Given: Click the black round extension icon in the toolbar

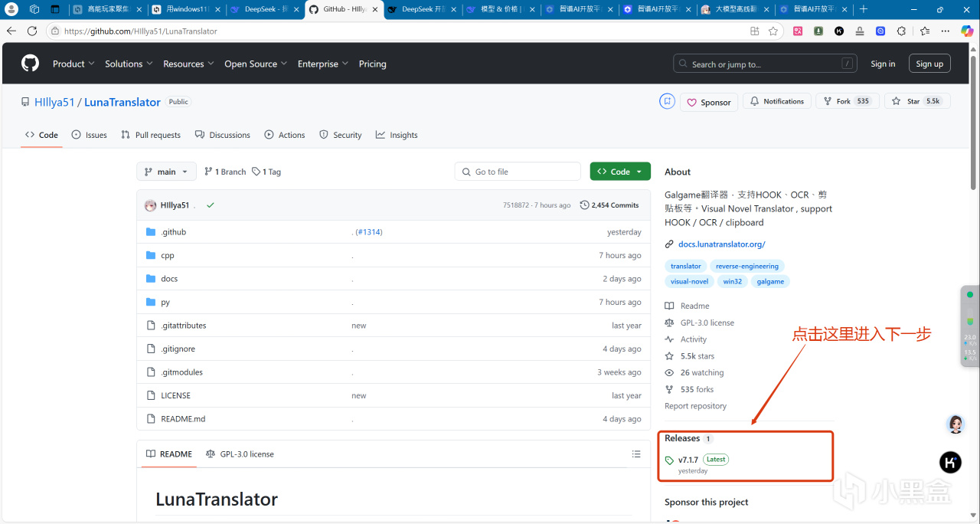Looking at the screenshot, I should click(839, 31).
